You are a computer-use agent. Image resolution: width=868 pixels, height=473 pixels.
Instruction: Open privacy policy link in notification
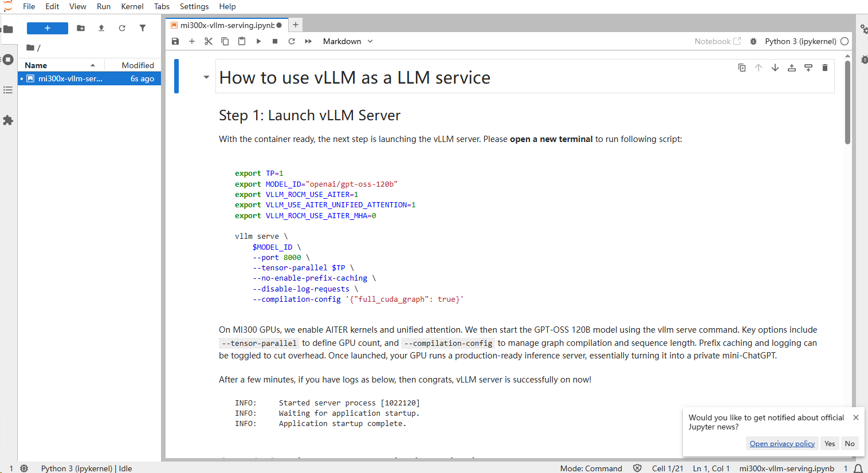pos(782,444)
